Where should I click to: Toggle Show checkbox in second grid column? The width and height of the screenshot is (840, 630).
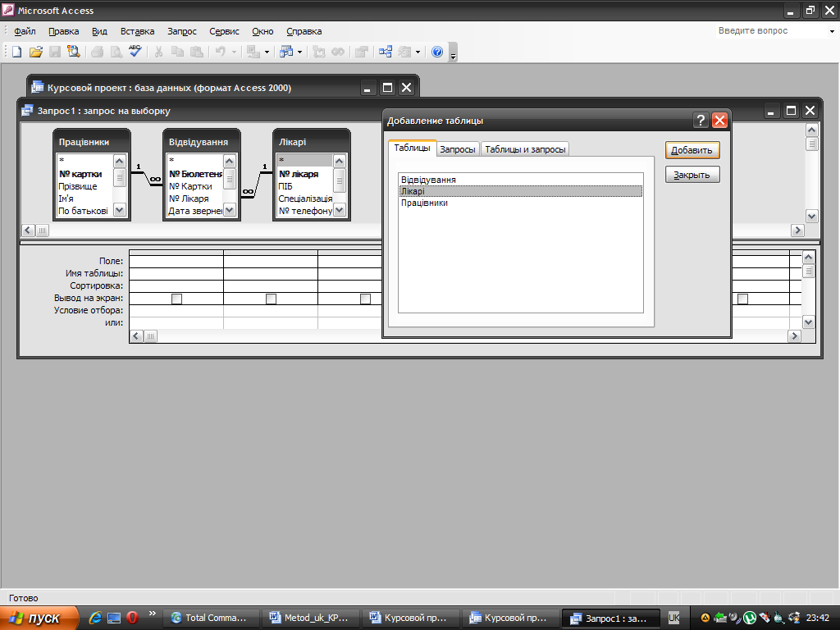(x=271, y=299)
